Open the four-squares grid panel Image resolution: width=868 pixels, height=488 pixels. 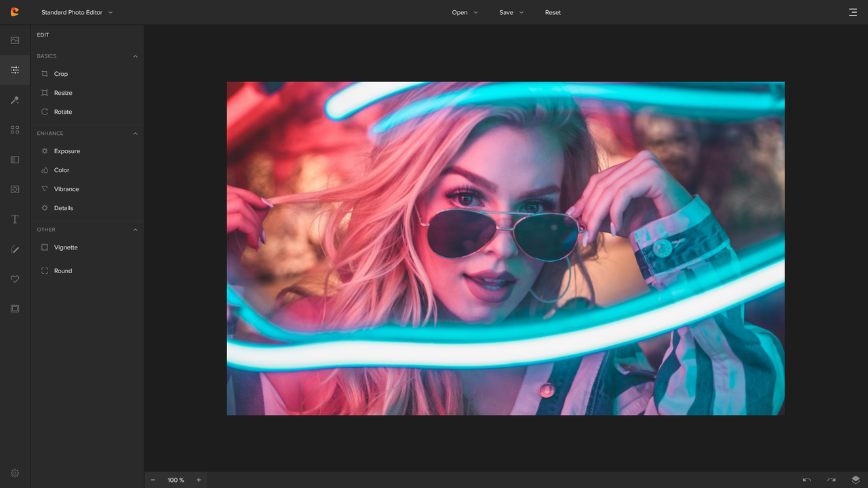[15, 129]
